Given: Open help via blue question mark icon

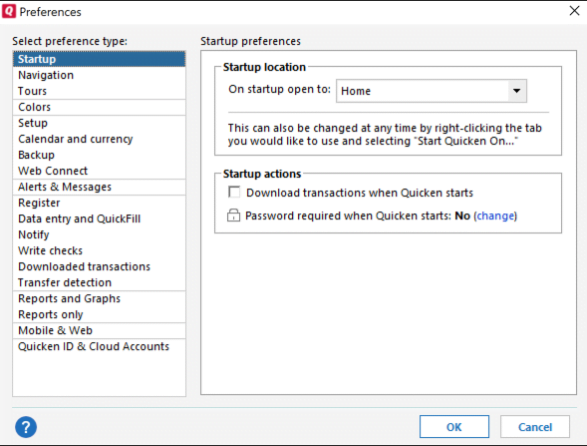Looking at the screenshot, I should click(26, 427).
